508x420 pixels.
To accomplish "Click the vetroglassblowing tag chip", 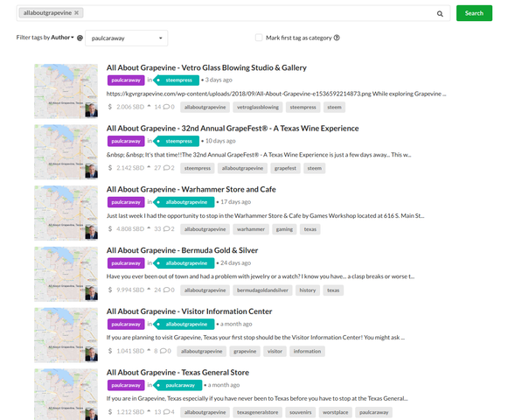I will 258,107.
